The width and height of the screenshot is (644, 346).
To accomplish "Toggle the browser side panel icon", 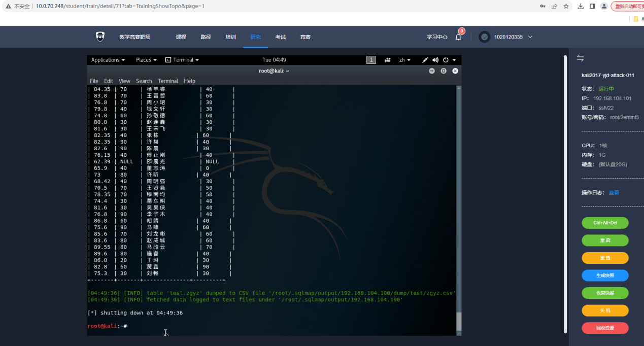I will 592,6.
